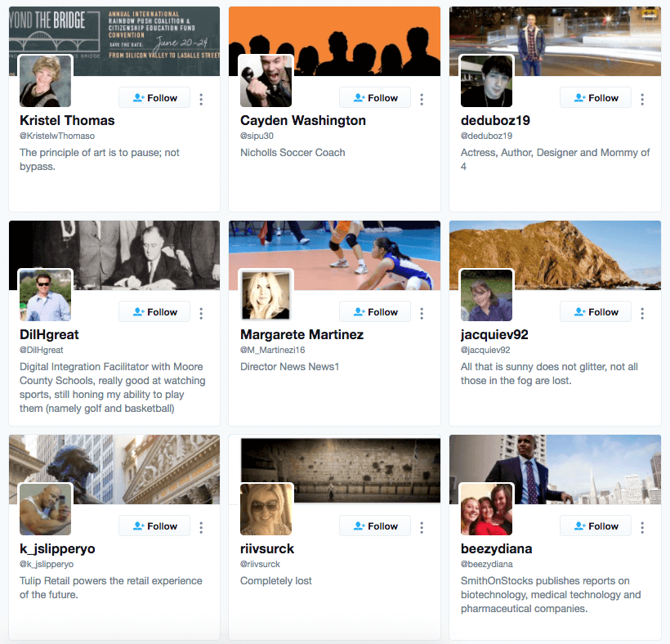
Task: Open three-dot menu for DilHgreat
Action: [x=201, y=313]
